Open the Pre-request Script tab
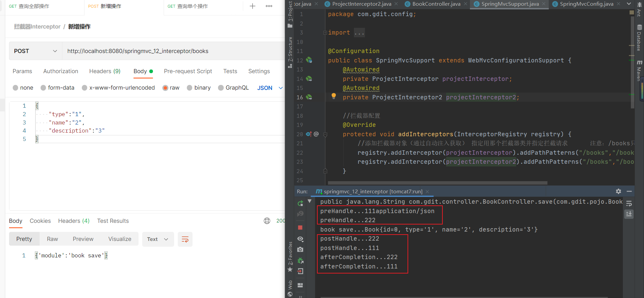Image resolution: width=644 pixels, height=298 pixels. tap(188, 71)
